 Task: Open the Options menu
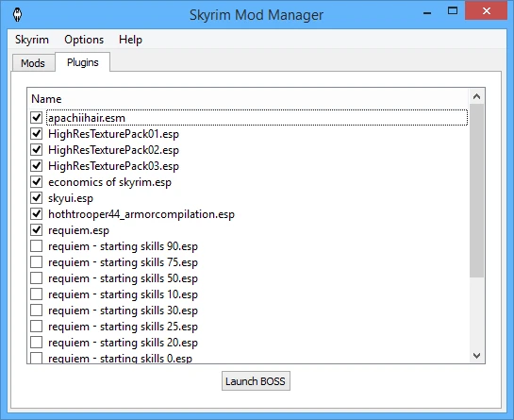click(84, 40)
